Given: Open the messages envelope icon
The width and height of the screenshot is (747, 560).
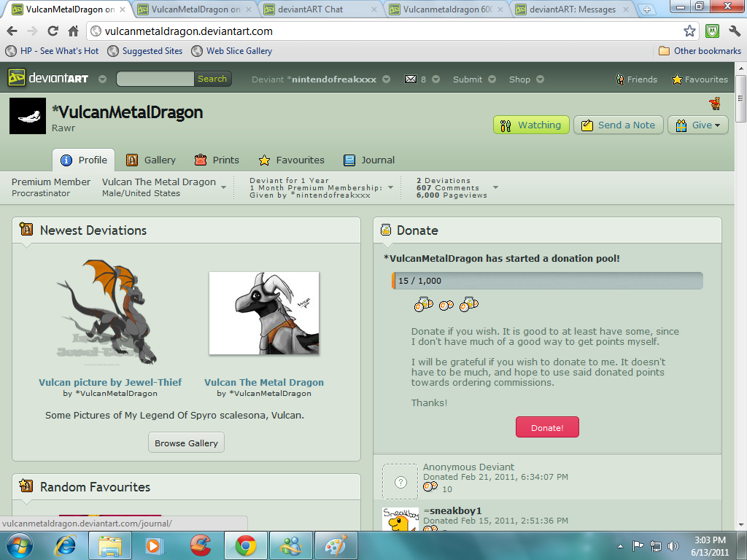Looking at the screenshot, I should tap(411, 79).
